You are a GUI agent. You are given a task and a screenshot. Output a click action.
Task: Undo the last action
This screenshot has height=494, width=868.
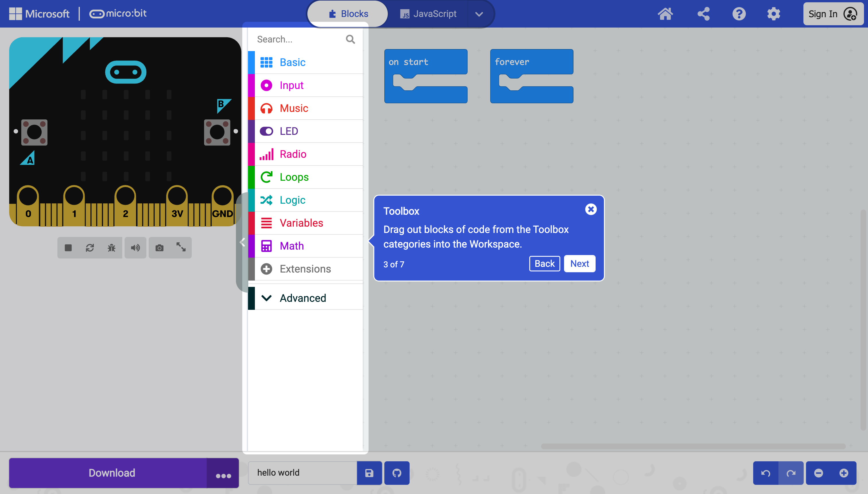pos(766,472)
